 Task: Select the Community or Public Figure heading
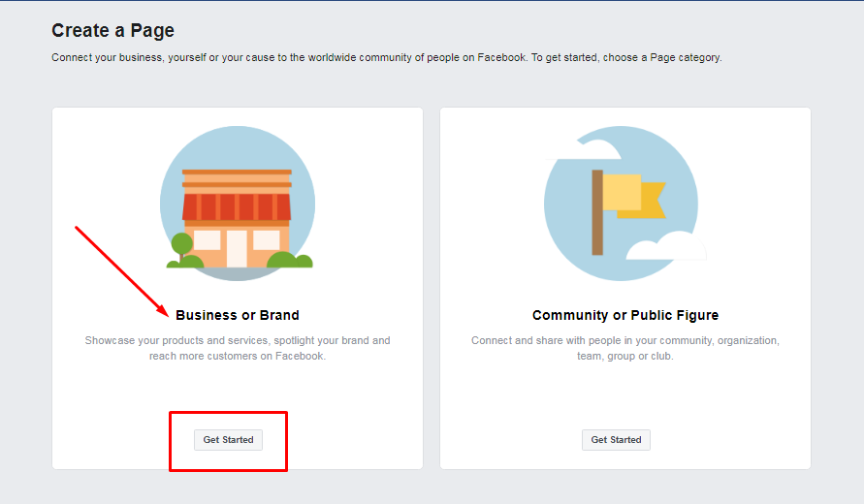pyautogui.click(x=625, y=315)
